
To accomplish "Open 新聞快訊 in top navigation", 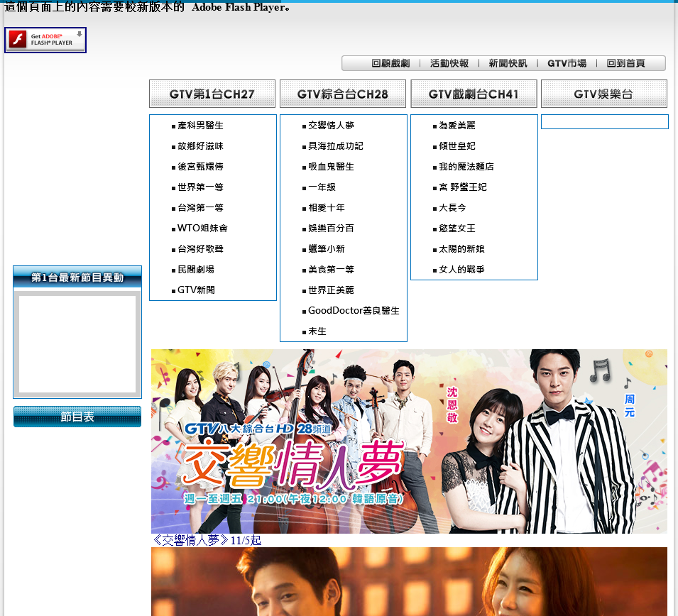I will pyautogui.click(x=508, y=64).
